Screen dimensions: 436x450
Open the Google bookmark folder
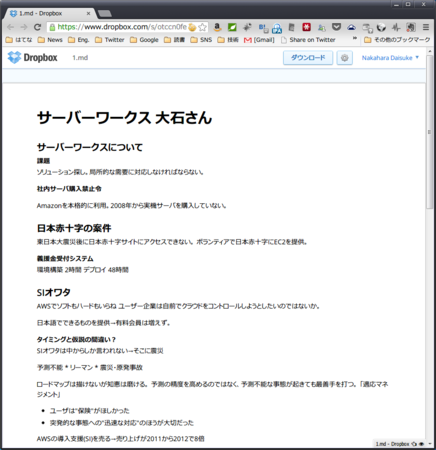click(144, 40)
